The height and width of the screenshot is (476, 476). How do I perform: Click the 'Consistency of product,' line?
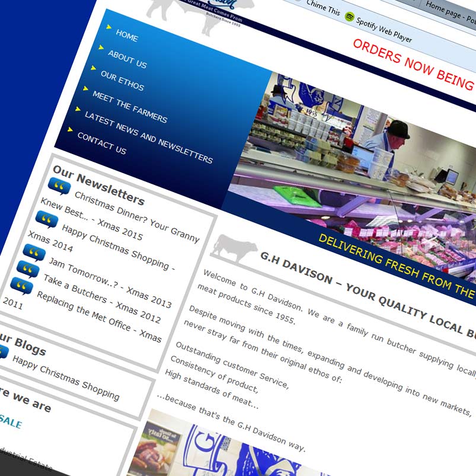coord(215,374)
